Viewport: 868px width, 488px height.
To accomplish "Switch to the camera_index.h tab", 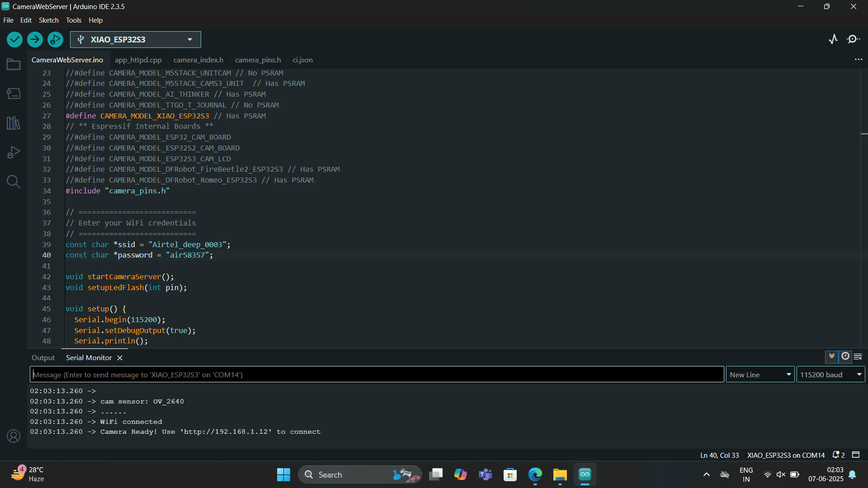I will coord(198,60).
